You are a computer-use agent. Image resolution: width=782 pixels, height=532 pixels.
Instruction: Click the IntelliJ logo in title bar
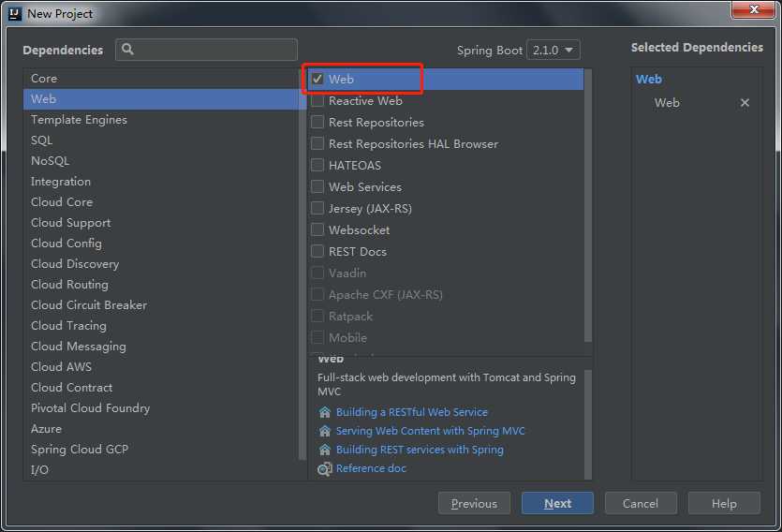coord(15,13)
